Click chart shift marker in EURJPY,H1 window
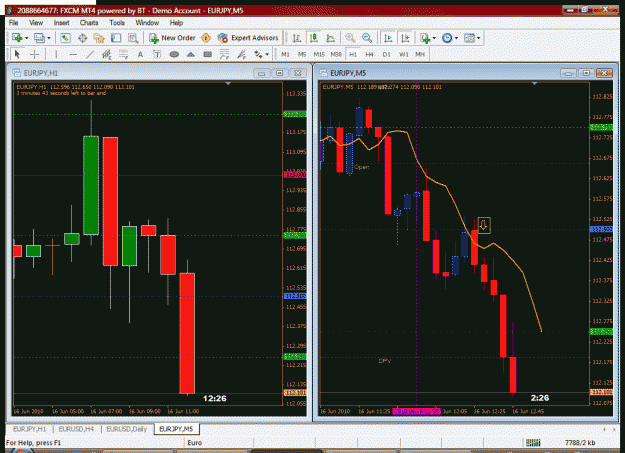Screen dimensions: 625x453 pos(228,84)
